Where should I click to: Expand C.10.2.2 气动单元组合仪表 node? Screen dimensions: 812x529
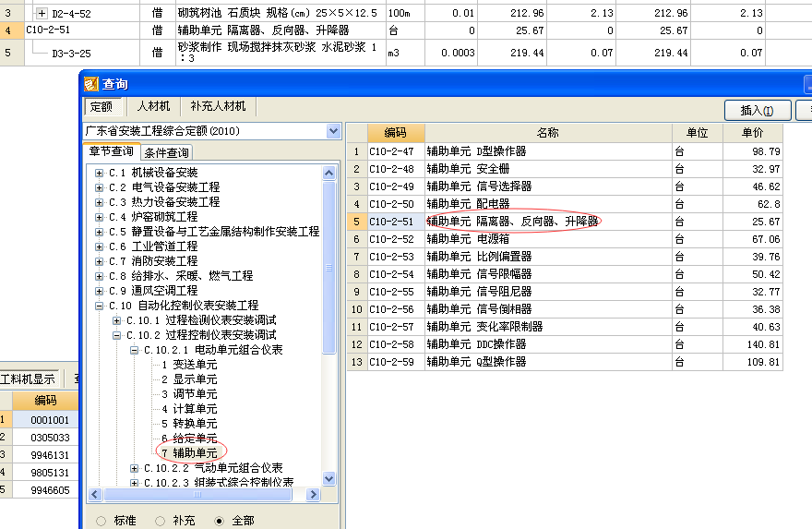point(134,468)
